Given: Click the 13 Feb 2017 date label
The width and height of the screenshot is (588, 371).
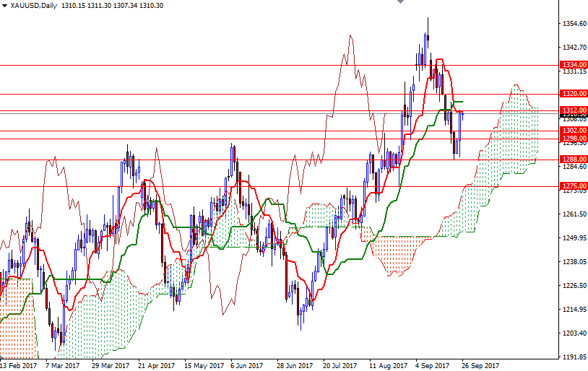Looking at the screenshot, I should [x=18, y=365].
